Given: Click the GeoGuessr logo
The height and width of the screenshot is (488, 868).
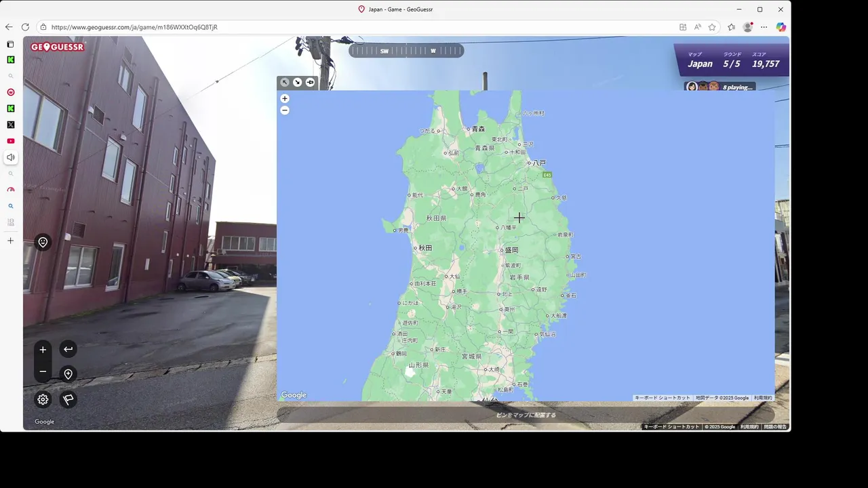Looking at the screenshot, I should (58, 47).
